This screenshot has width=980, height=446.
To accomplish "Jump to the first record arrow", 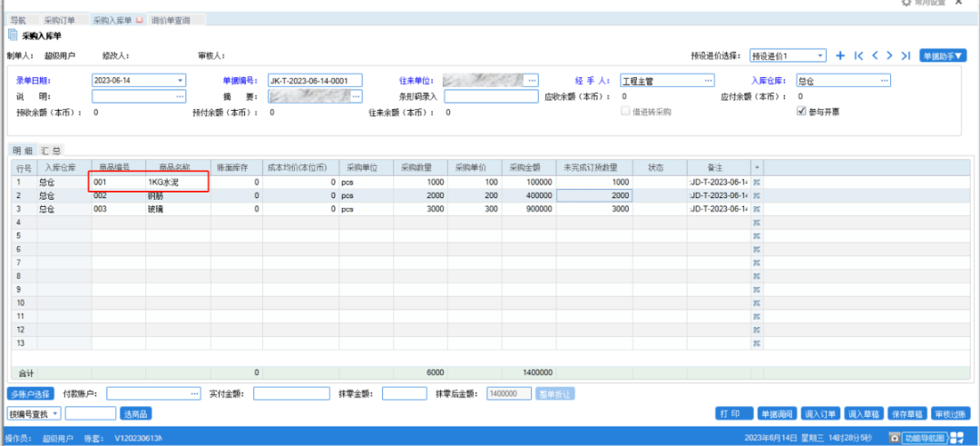I will click(x=858, y=56).
